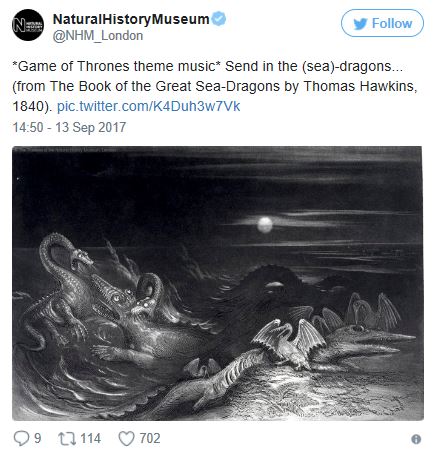Screen dimensions: 434x453
Task: Open the pic.twitter.com/K4Duh3w7Vk link
Action: tap(149, 106)
